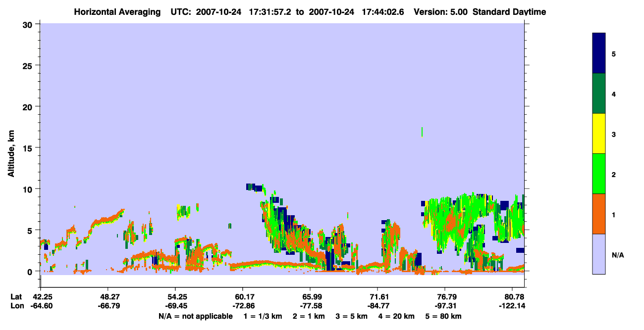
Task: Click latitude value 80.78
Action: [515, 297]
